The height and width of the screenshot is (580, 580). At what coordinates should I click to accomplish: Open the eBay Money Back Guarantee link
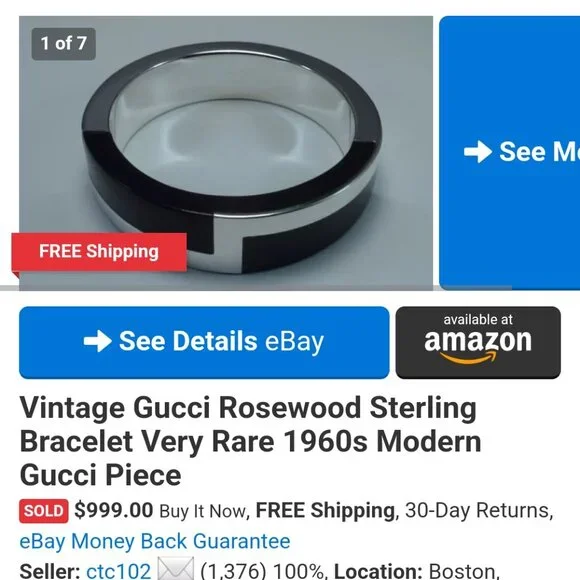click(x=155, y=542)
